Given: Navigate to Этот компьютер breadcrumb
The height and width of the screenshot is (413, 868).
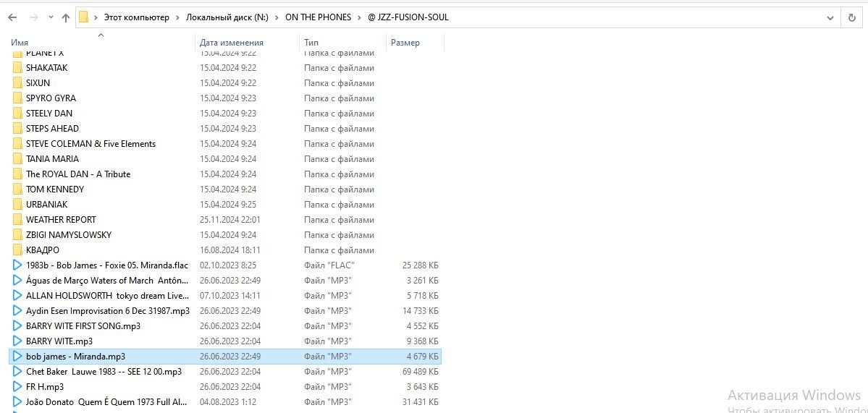Looking at the screenshot, I should (x=137, y=17).
